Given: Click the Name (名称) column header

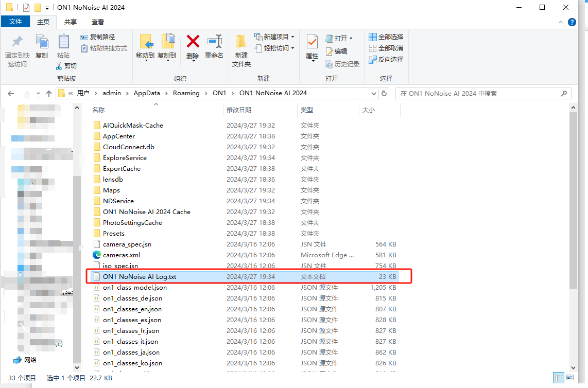Looking at the screenshot, I should 98,110.
